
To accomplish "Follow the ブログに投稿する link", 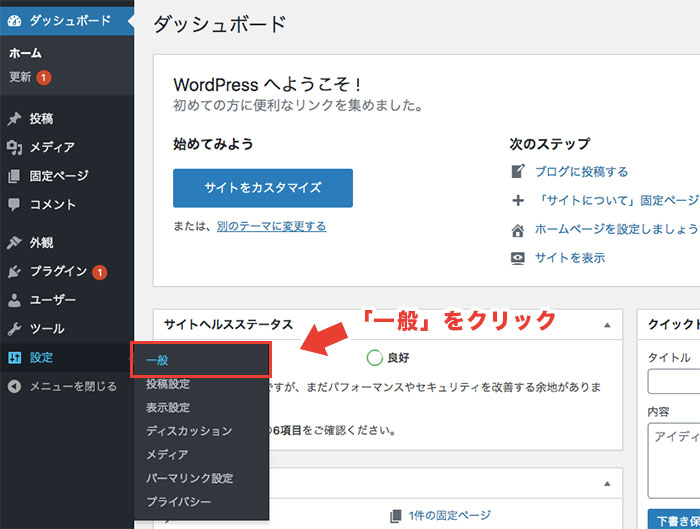I will [x=581, y=171].
